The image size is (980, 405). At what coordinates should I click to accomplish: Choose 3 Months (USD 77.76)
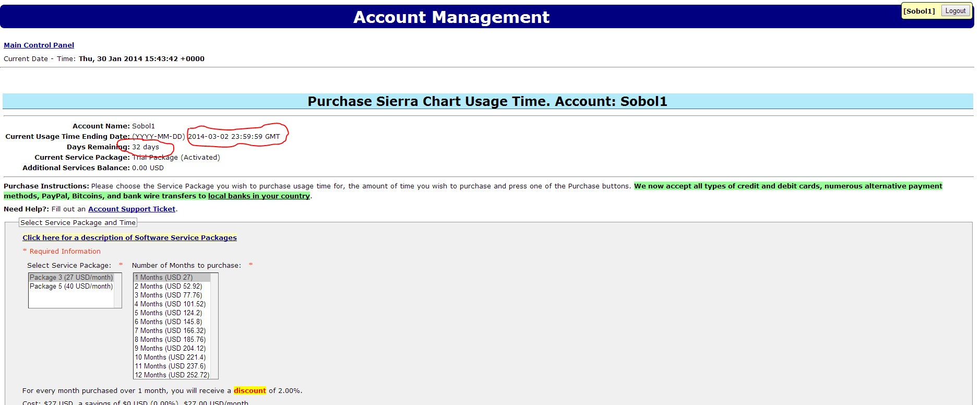pyautogui.click(x=172, y=295)
